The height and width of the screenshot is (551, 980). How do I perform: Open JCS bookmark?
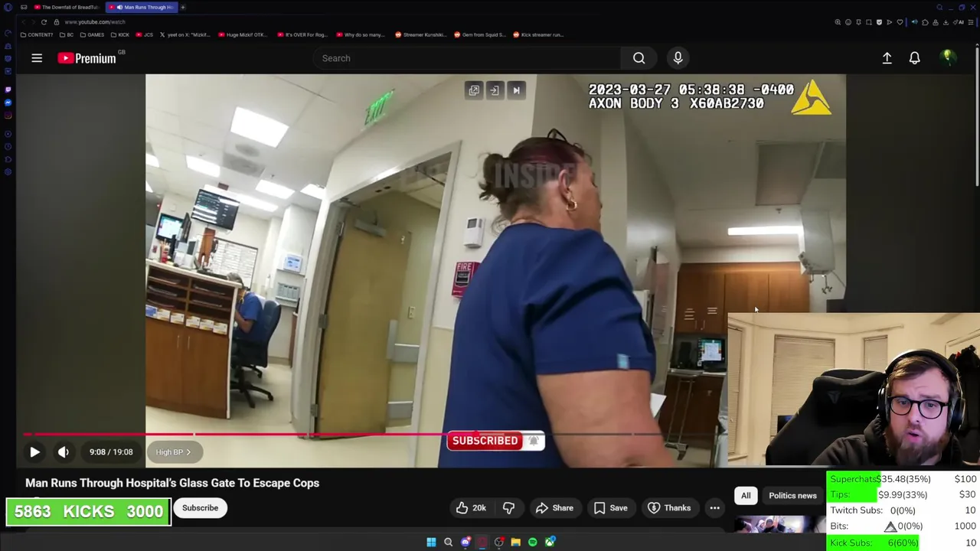145,34
